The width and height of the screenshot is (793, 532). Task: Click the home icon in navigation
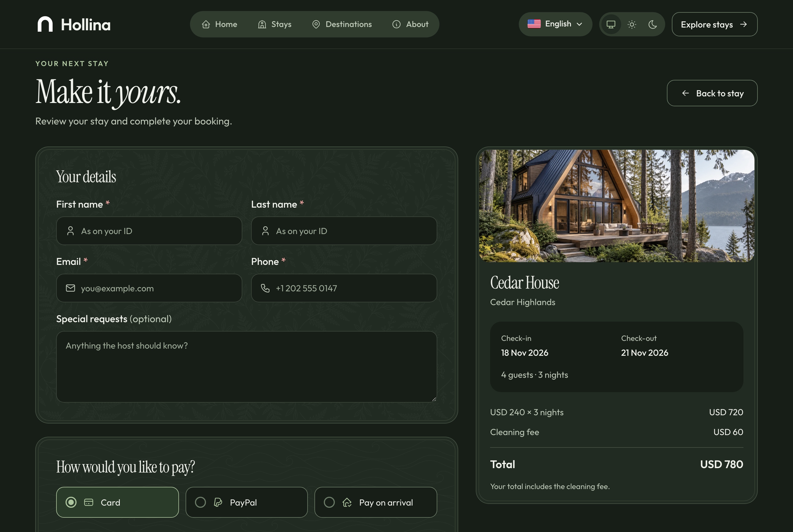point(206,25)
